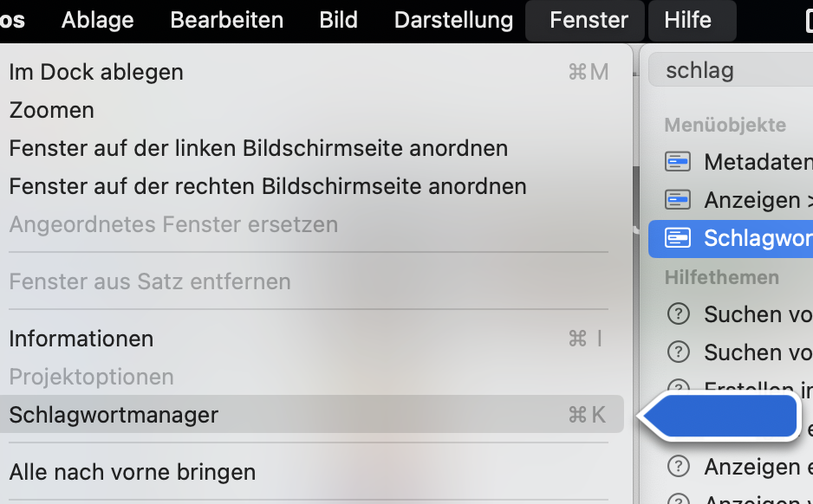813x504 pixels.
Task: Click the icon beside the Metadaten menu result
Action: 677,162
